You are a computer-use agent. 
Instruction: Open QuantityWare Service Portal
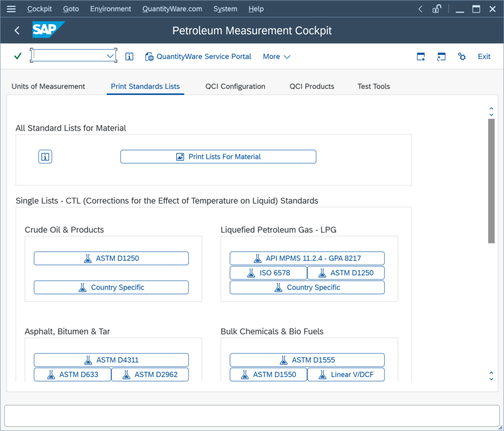coord(198,57)
